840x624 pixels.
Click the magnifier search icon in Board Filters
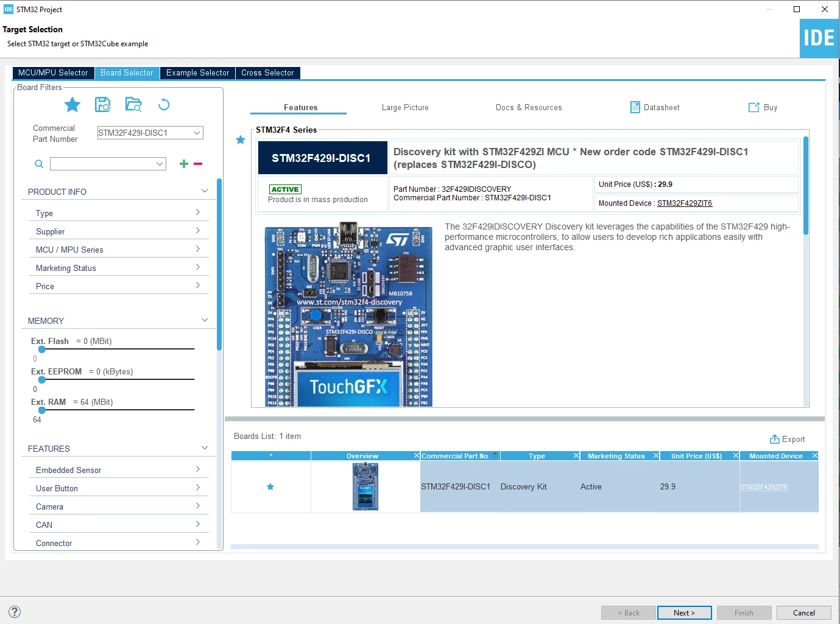click(x=39, y=164)
